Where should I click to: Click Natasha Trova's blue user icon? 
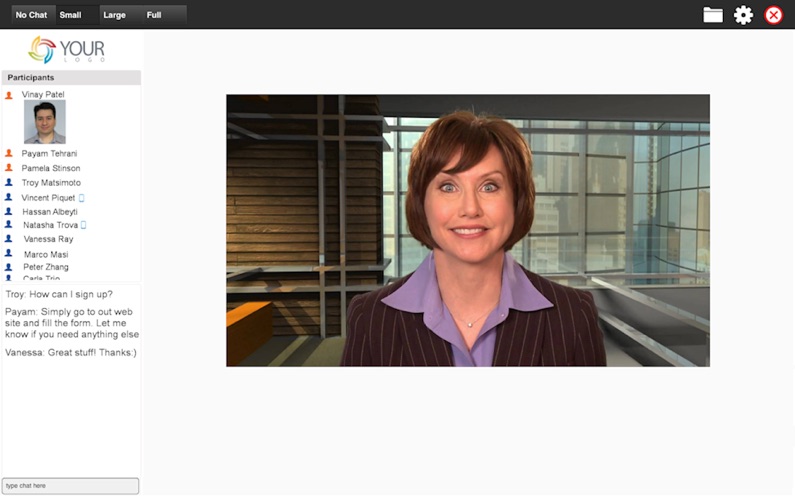(x=9, y=225)
